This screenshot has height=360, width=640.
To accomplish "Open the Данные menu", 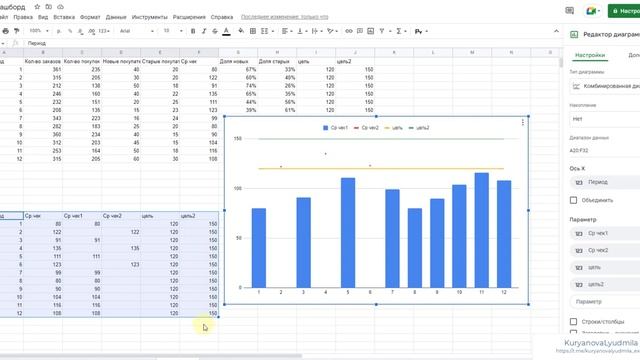I will (x=116, y=17).
